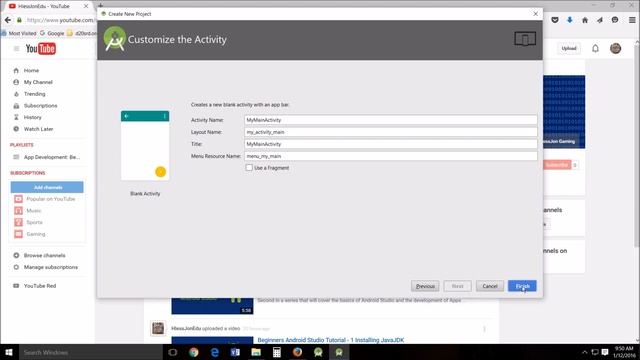Edit the Layout Name field
Screen dimensions: 640x360
click(391, 132)
